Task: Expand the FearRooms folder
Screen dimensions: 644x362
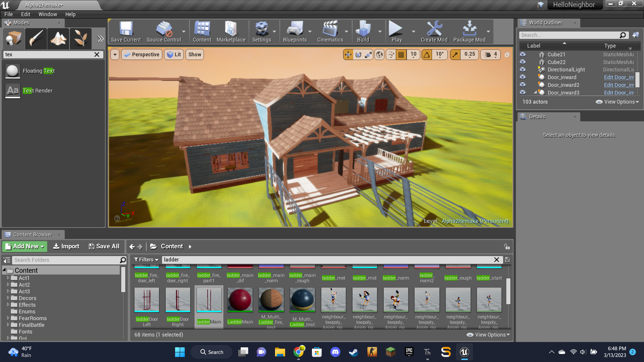Action: point(8,318)
